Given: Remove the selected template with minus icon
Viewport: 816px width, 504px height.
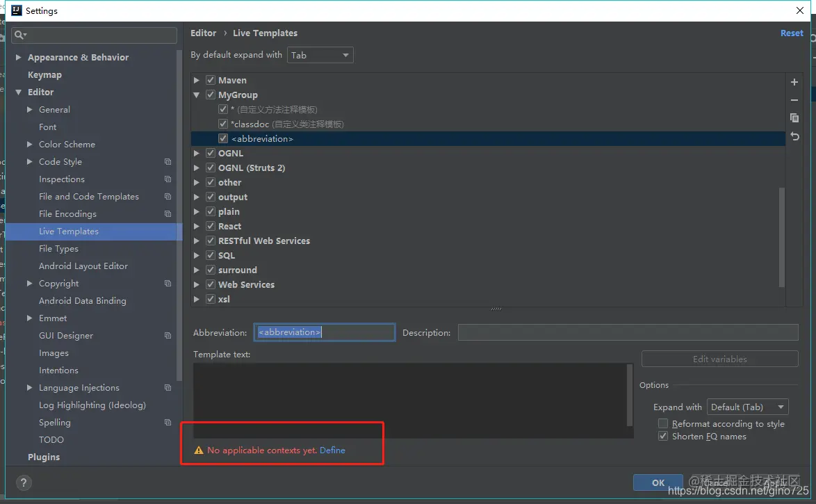Looking at the screenshot, I should coord(794,100).
